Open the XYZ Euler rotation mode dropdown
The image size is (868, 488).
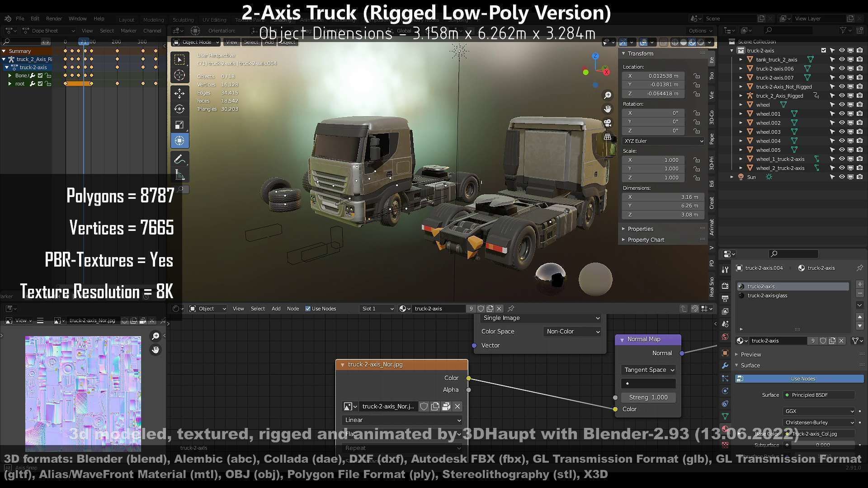(x=663, y=141)
